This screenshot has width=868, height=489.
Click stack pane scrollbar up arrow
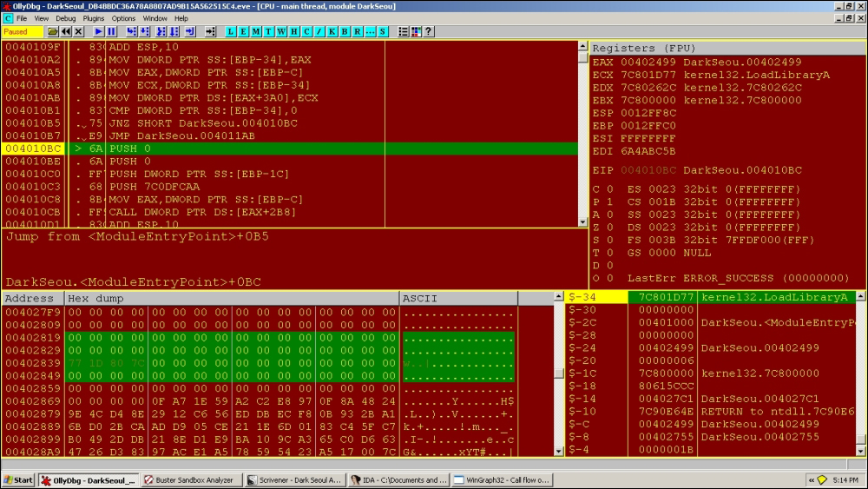[861, 297]
